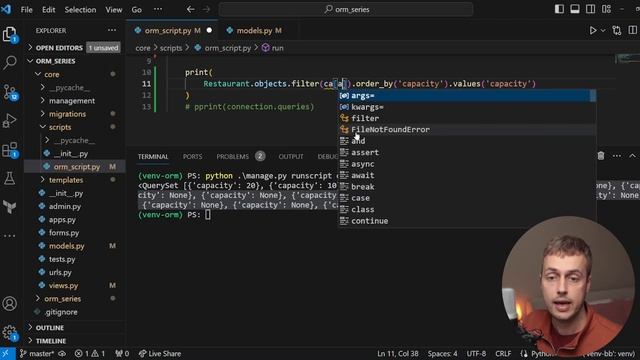Toggle primary side bar layout icon
The image size is (640, 360).
(x=559, y=9)
